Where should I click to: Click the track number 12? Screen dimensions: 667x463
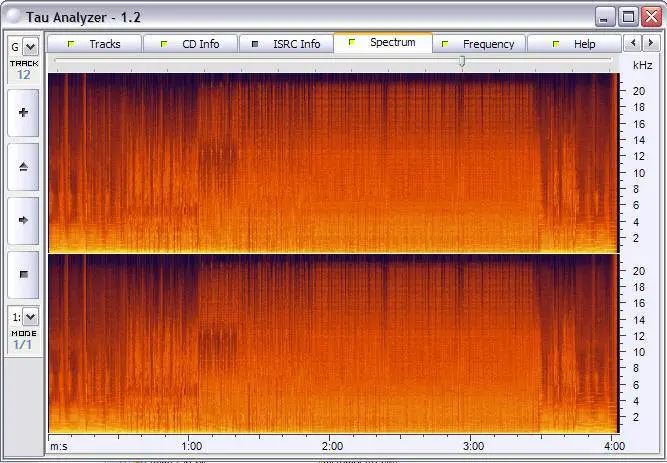[x=23, y=75]
